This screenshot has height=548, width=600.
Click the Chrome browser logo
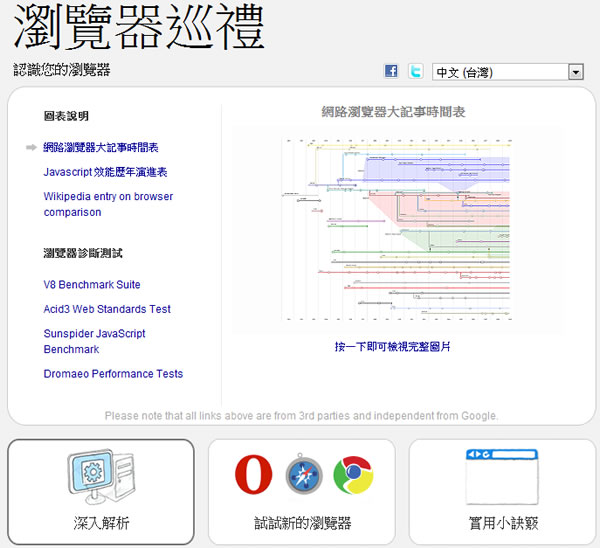coord(353,475)
